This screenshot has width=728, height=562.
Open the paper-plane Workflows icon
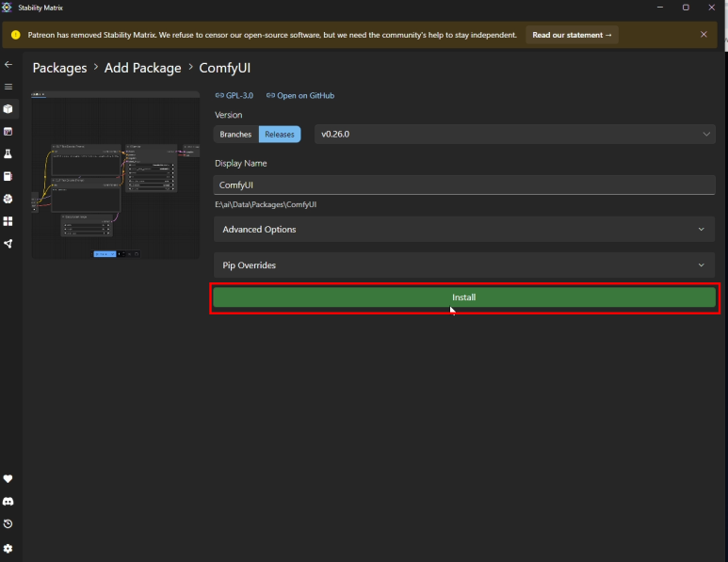pos(8,244)
